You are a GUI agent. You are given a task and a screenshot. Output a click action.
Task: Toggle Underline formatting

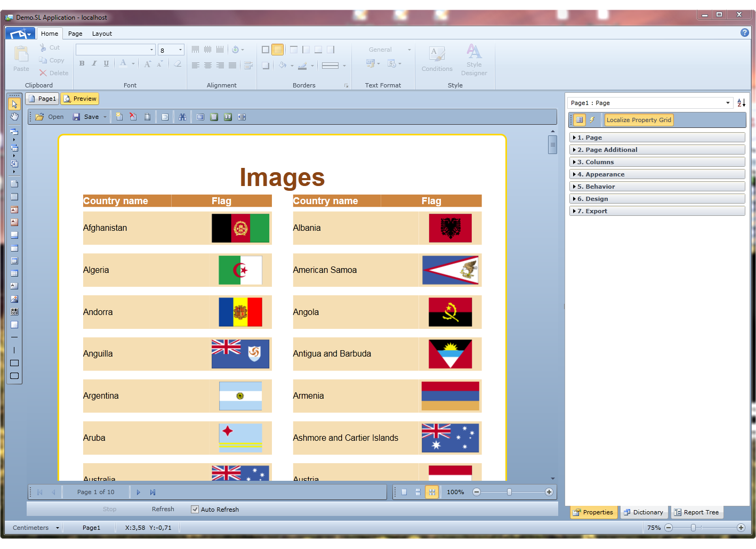106,63
